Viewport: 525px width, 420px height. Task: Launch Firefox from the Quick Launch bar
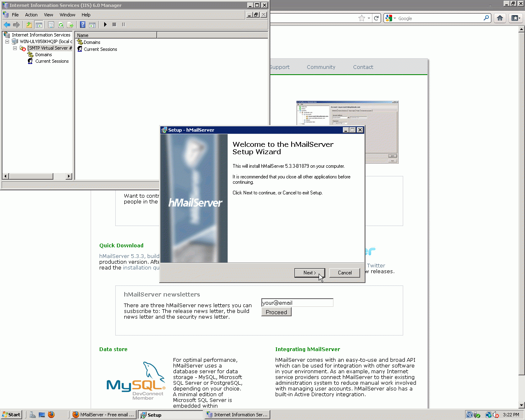pos(51,415)
